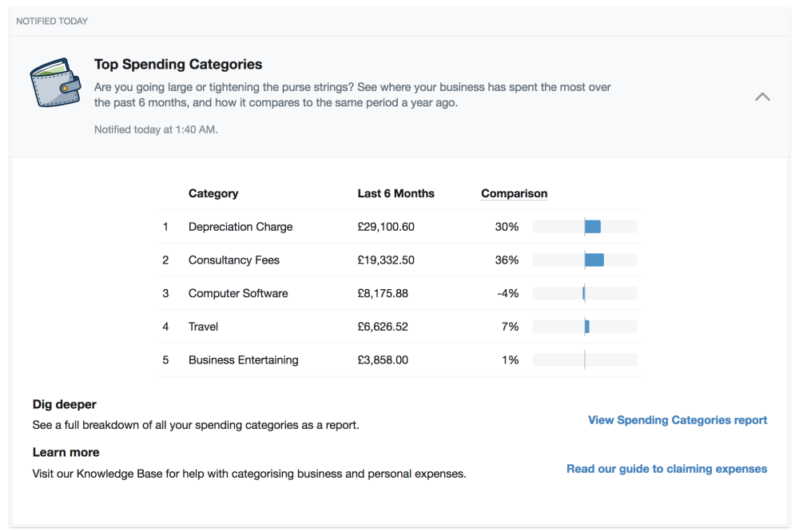Collapse the Top Spending Categories notification
The image size is (799, 532).
[762, 97]
